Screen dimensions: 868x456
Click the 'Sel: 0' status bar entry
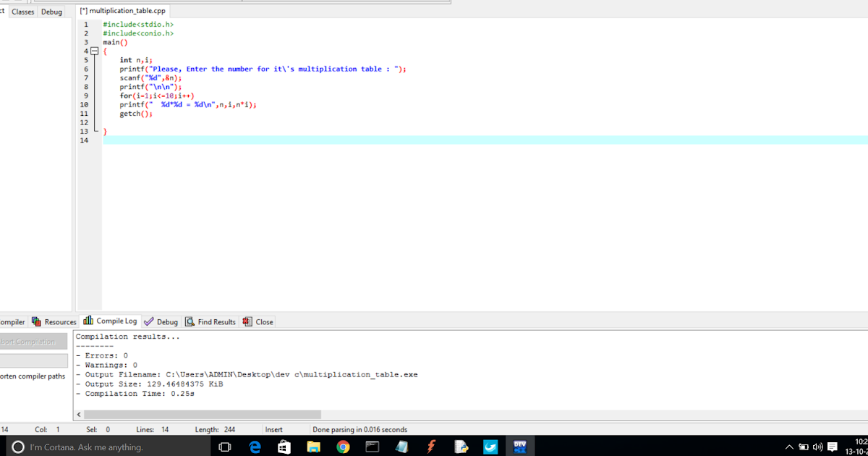(98, 429)
